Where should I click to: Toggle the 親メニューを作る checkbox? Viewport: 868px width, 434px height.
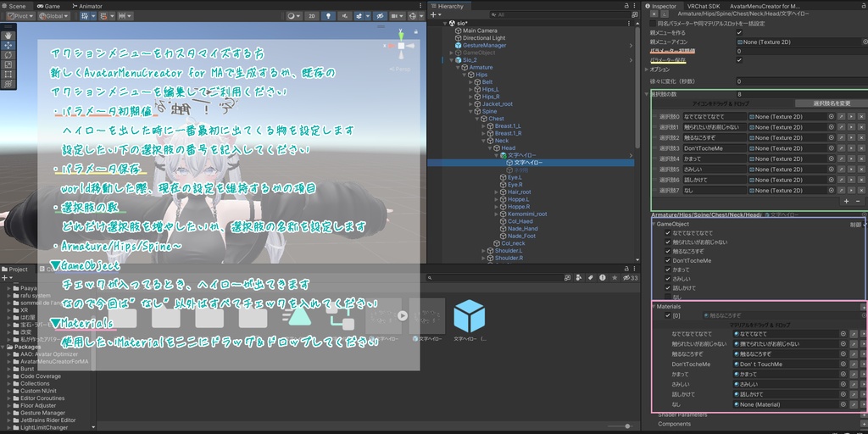pos(739,33)
